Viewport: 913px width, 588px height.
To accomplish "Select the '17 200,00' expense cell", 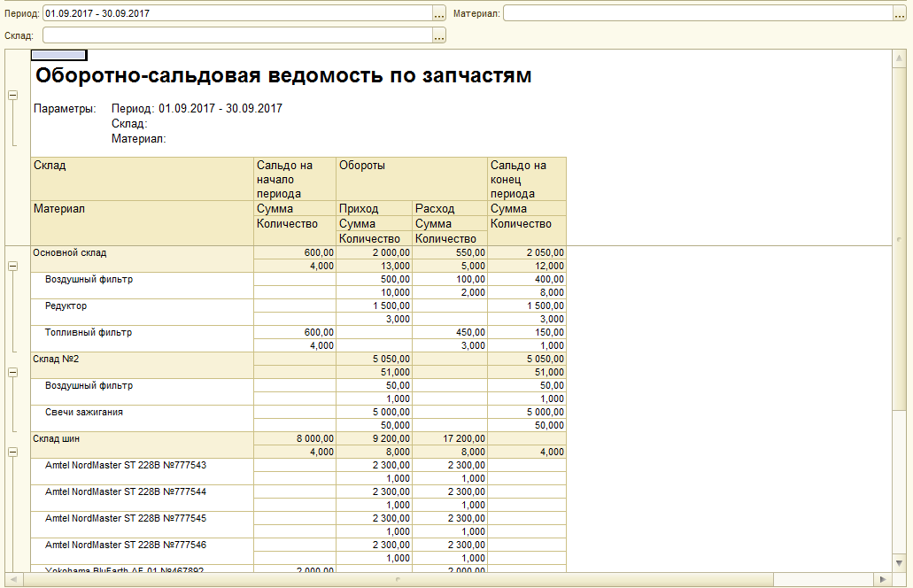I will point(450,438).
